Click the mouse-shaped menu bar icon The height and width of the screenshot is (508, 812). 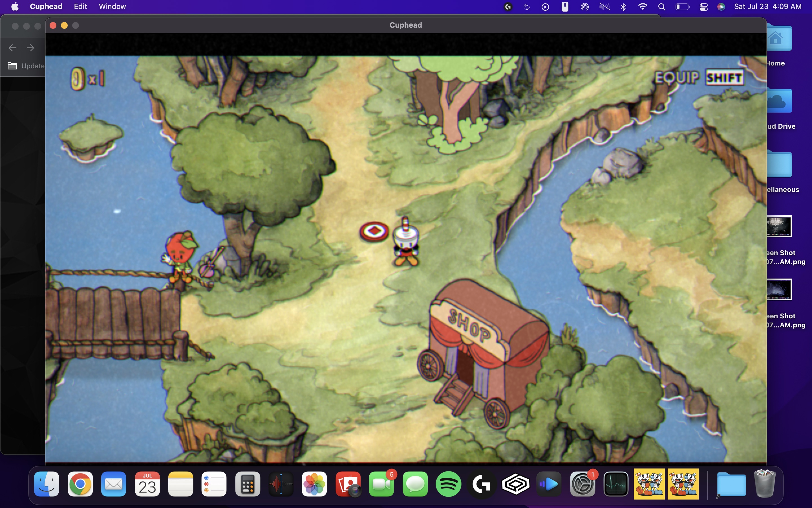[565, 7]
